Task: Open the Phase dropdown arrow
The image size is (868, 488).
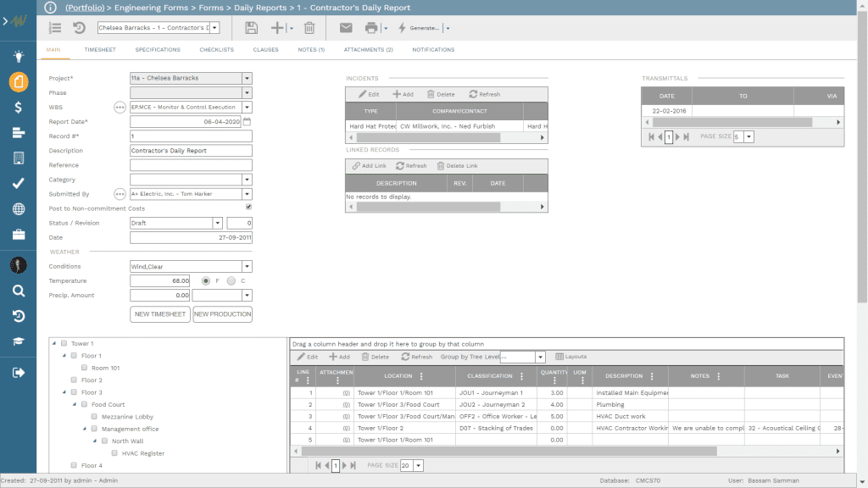Action: pyautogui.click(x=247, y=93)
